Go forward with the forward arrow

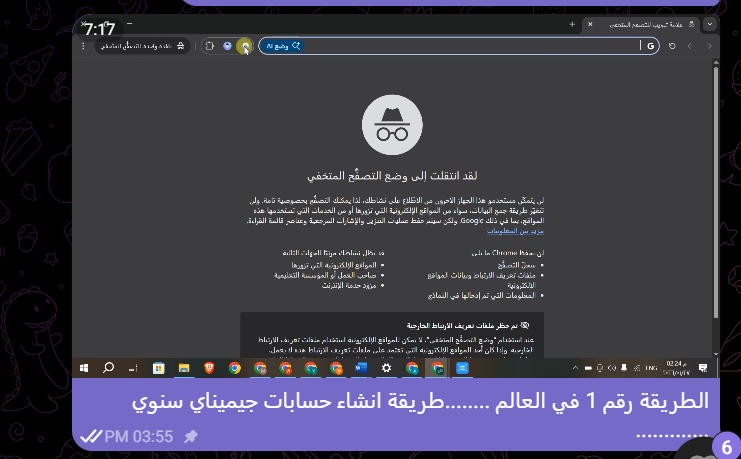tap(709, 46)
